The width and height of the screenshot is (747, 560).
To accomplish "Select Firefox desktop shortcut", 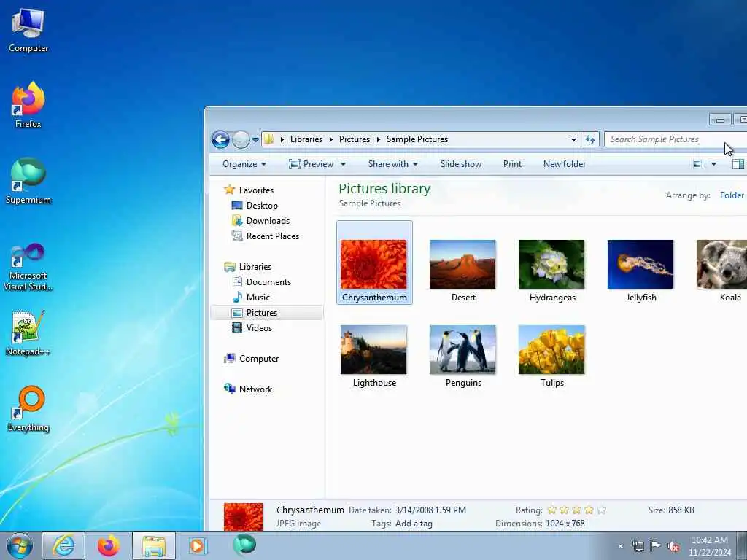I will pos(28,105).
